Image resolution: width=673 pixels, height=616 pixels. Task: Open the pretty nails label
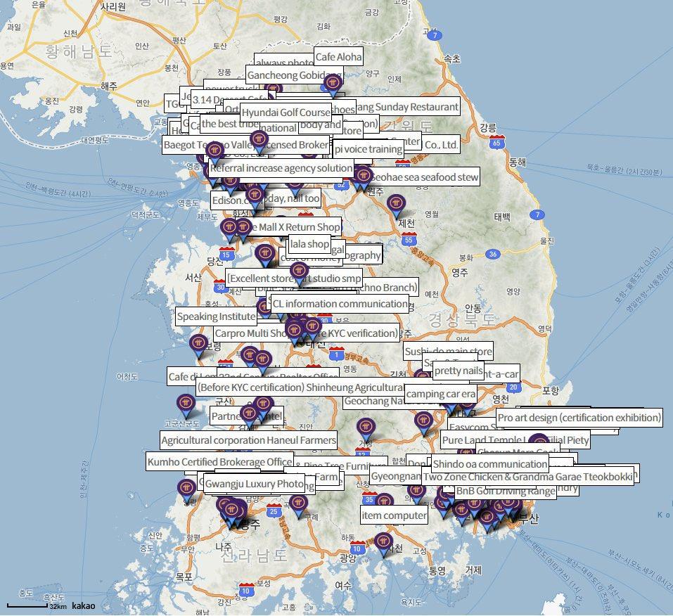tap(458, 371)
